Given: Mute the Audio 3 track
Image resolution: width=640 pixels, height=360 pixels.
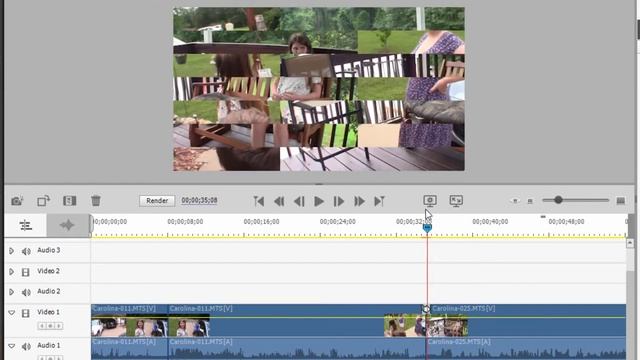Looking at the screenshot, I should [26, 251].
